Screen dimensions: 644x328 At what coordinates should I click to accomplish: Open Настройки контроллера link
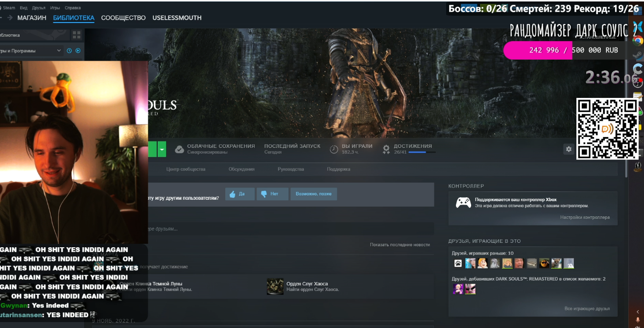pos(585,217)
